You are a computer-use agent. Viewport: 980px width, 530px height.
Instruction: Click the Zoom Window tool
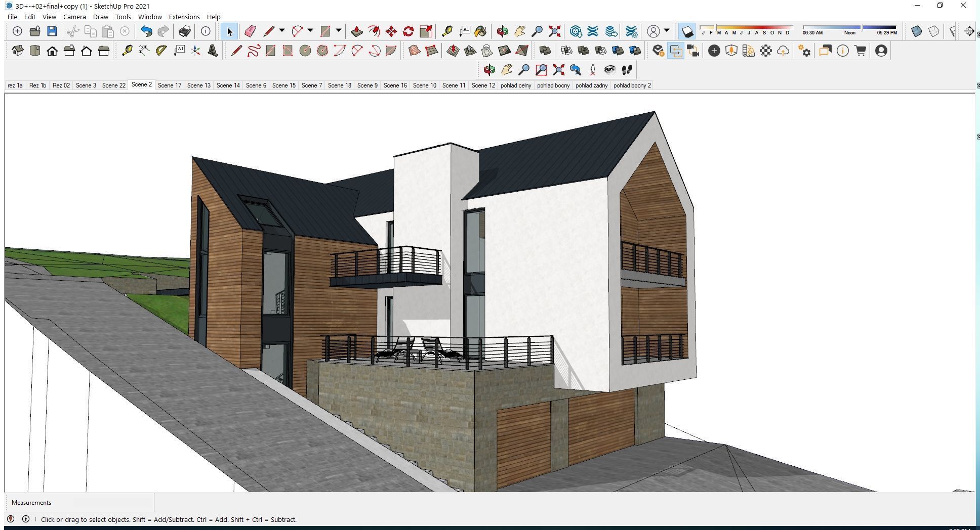coord(541,70)
